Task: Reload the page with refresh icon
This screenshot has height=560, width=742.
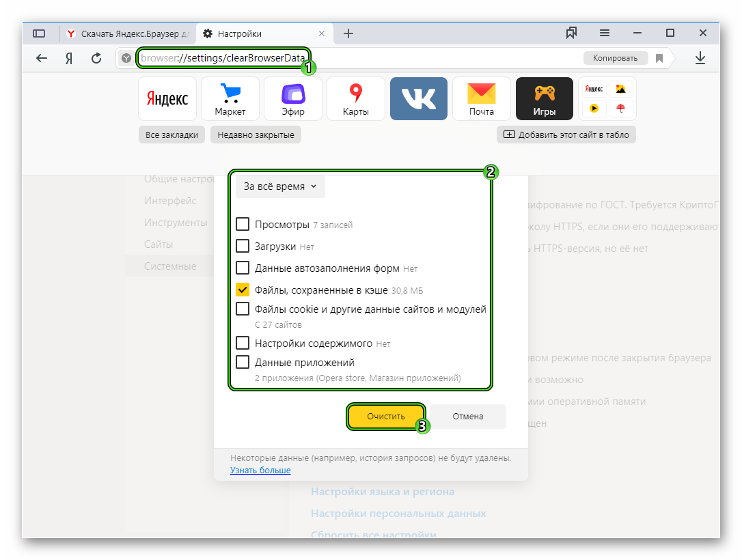Action: (x=96, y=58)
